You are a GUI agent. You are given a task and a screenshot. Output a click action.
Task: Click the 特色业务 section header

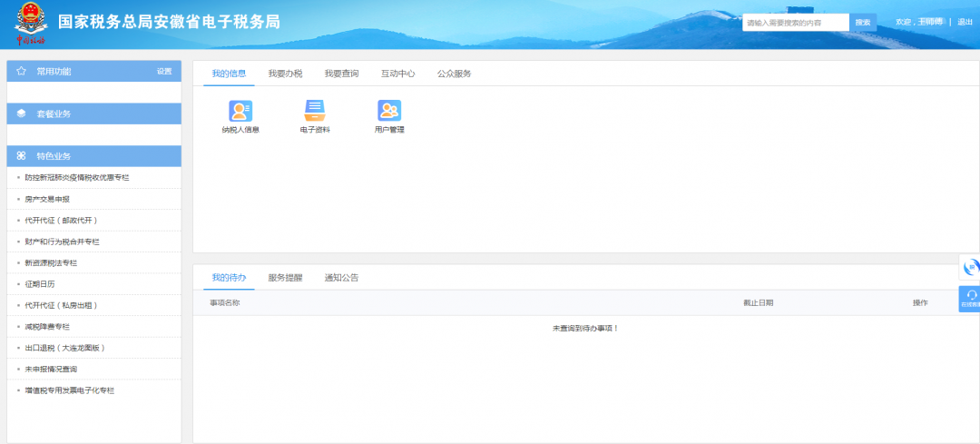pyautogui.click(x=93, y=155)
